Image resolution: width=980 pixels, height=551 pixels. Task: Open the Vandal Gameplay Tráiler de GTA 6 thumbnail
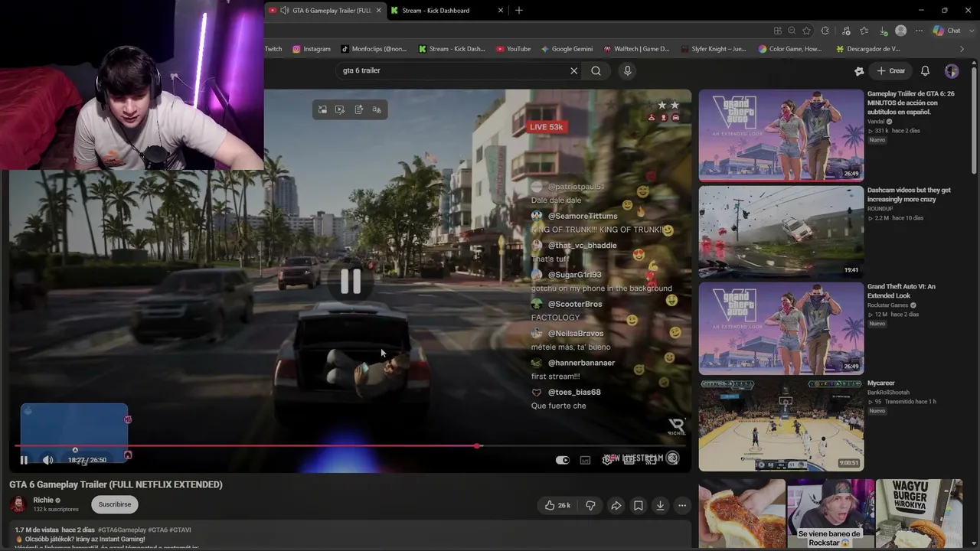(x=781, y=135)
